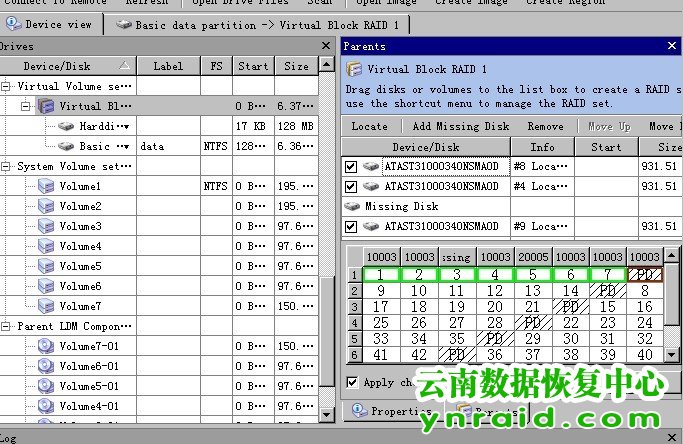Toggle the Apply changes checkbox
Image resolution: width=683 pixels, height=444 pixels.
352,382
